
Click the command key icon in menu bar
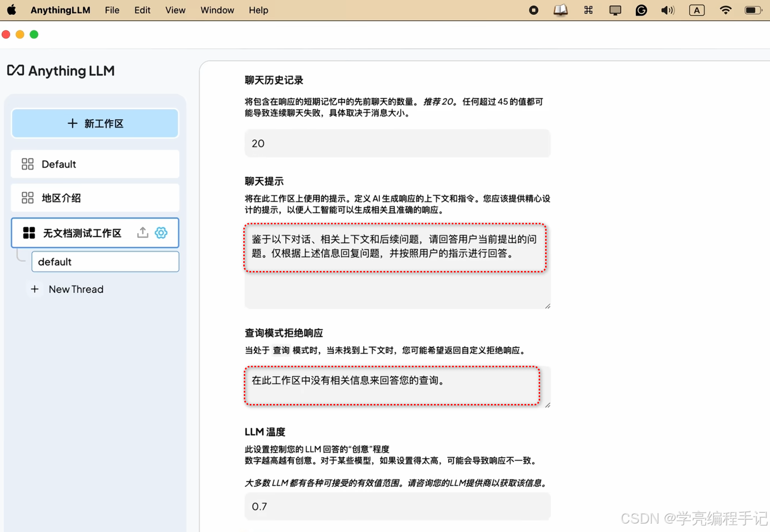pos(588,10)
